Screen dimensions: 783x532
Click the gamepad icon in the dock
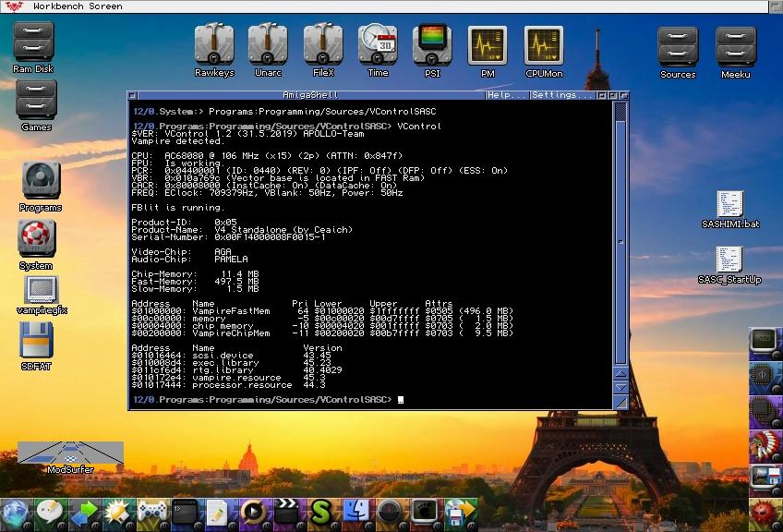151,511
